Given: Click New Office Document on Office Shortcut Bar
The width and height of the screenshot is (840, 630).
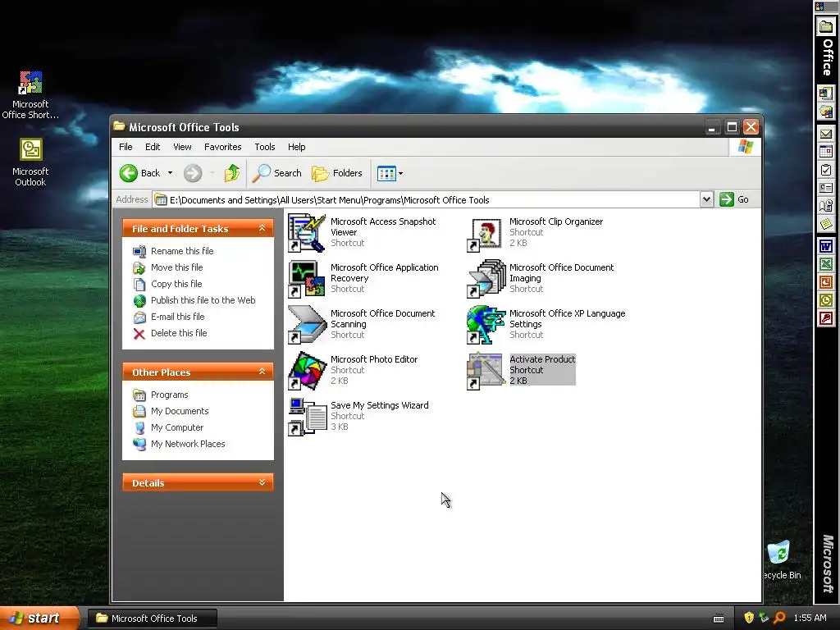Looking at the screenshot, I should 825,94.
